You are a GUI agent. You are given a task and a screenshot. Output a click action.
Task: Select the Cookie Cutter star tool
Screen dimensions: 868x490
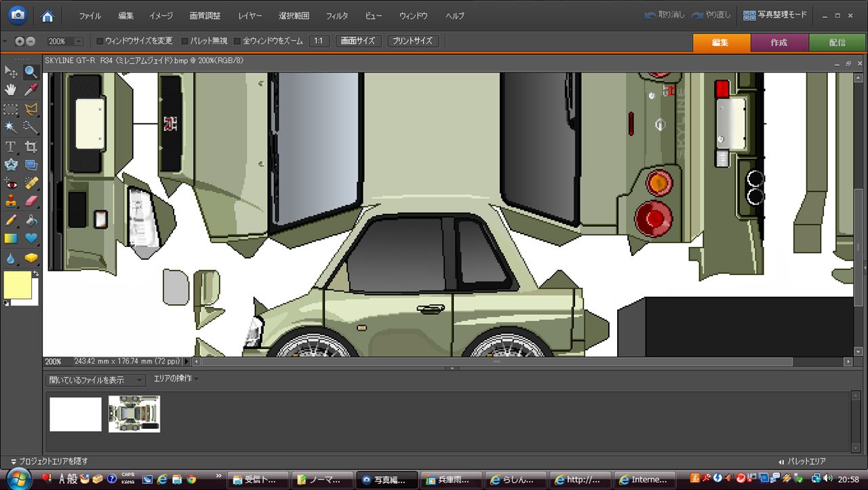pos(11,165)
